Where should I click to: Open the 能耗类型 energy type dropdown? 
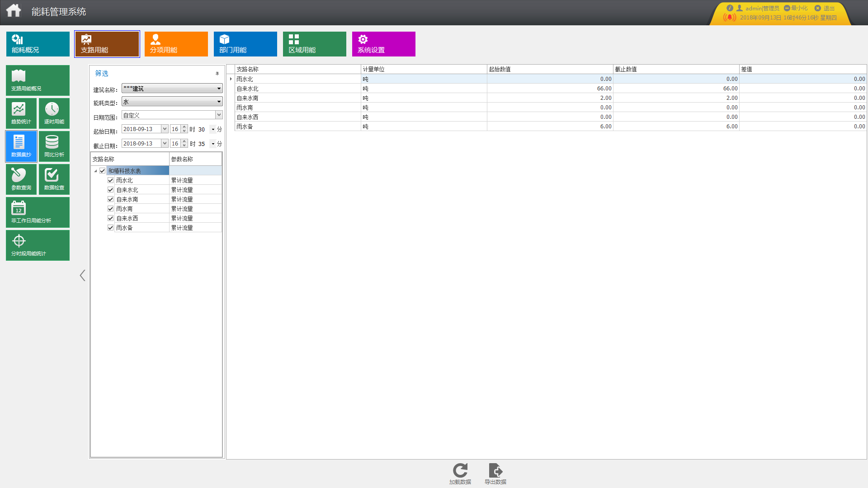[219, 102]
